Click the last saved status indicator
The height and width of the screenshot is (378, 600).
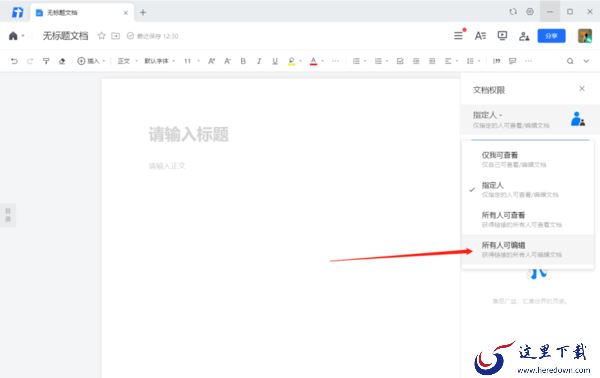(153, 36)
